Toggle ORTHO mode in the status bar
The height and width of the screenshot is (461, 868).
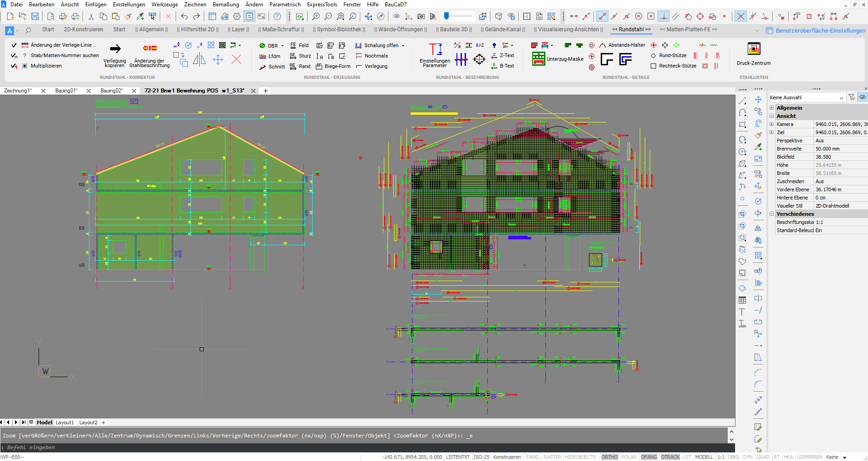pos(609,457)
